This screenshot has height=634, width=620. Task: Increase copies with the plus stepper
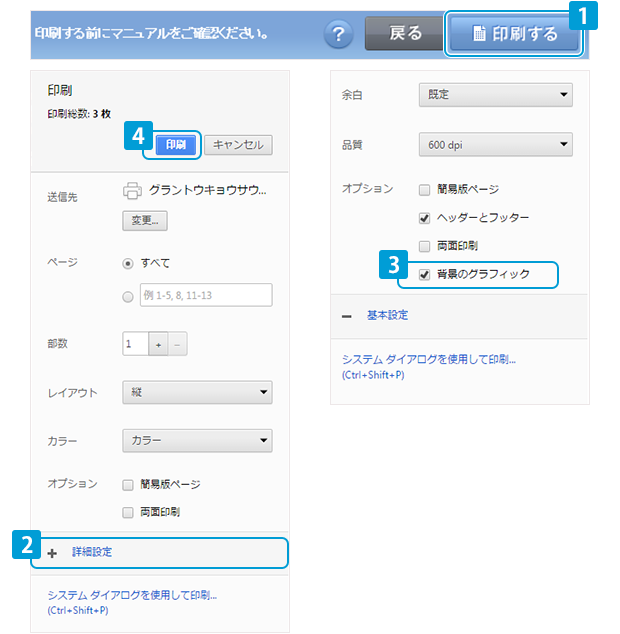click(157, 343)
